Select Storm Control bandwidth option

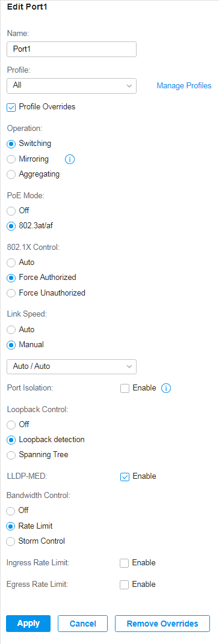coord(11,541)
